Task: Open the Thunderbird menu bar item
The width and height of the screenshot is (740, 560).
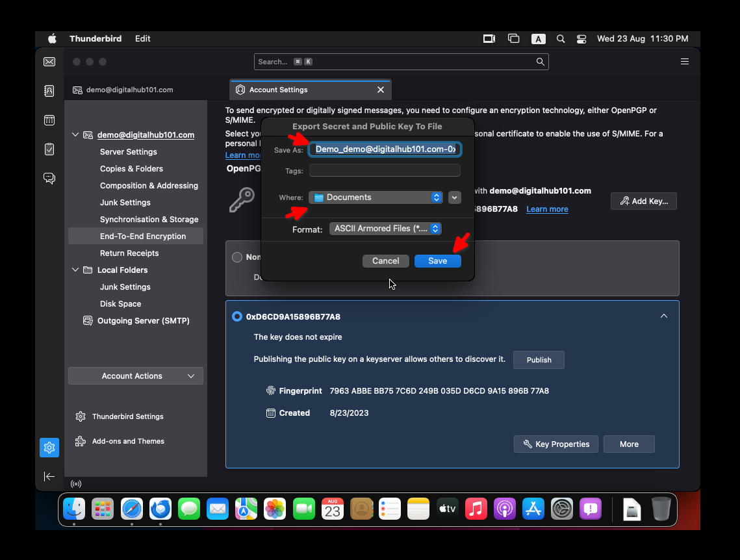Action: [x=96, y=39]
